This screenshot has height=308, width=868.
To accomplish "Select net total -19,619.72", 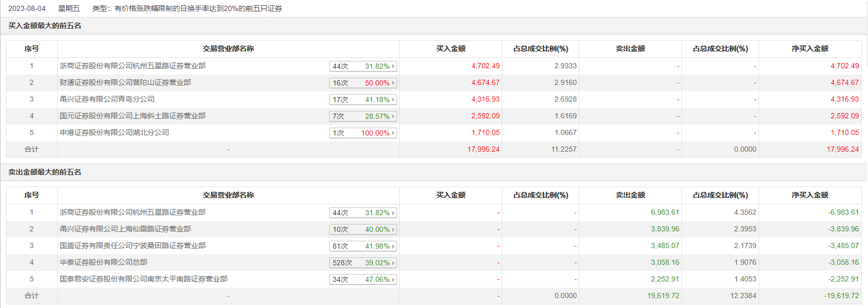I will pos(841,295).
